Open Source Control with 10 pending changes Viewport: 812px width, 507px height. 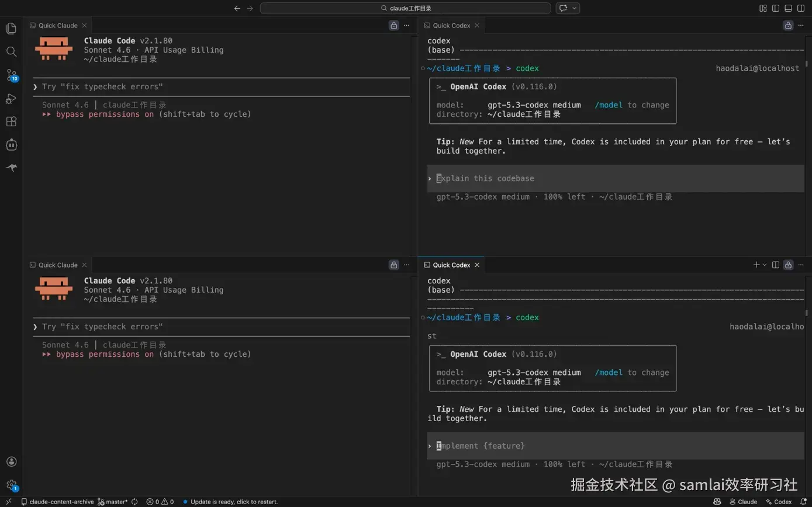pyautogui.click(x=11, y=75)
